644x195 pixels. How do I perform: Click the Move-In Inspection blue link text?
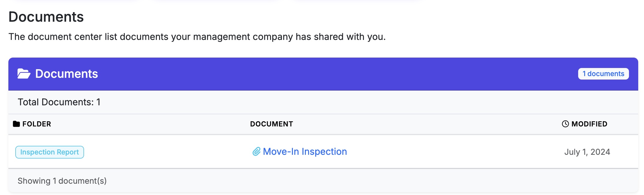click(x=305, y=151)
